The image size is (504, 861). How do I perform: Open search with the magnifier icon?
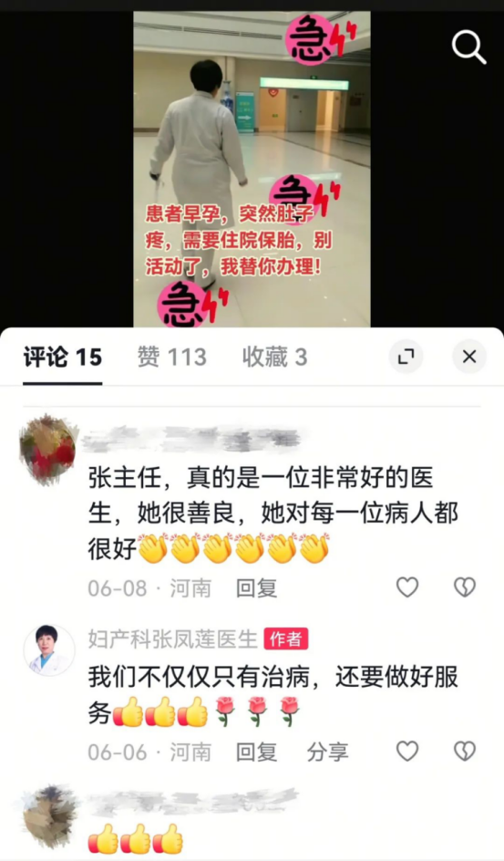[x=468, y=47]
